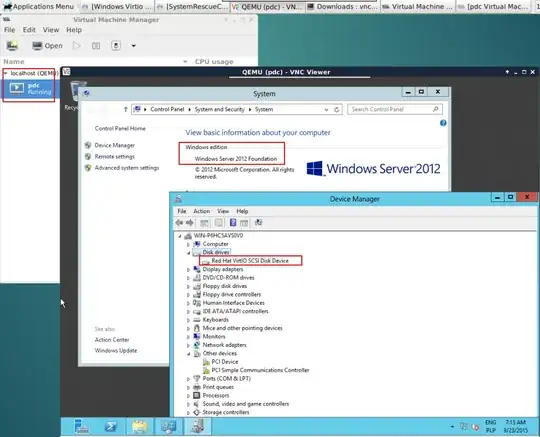540x437 pixels.
Task: Click the Control Panel breadcrumb in System window
Action: 167,109
